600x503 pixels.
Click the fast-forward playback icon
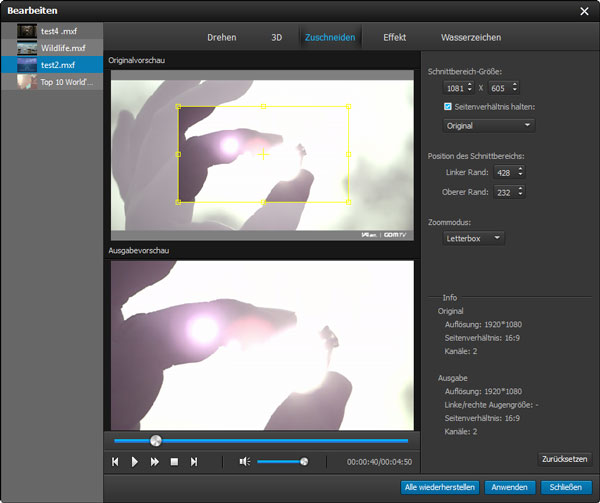tap(155, 461)
